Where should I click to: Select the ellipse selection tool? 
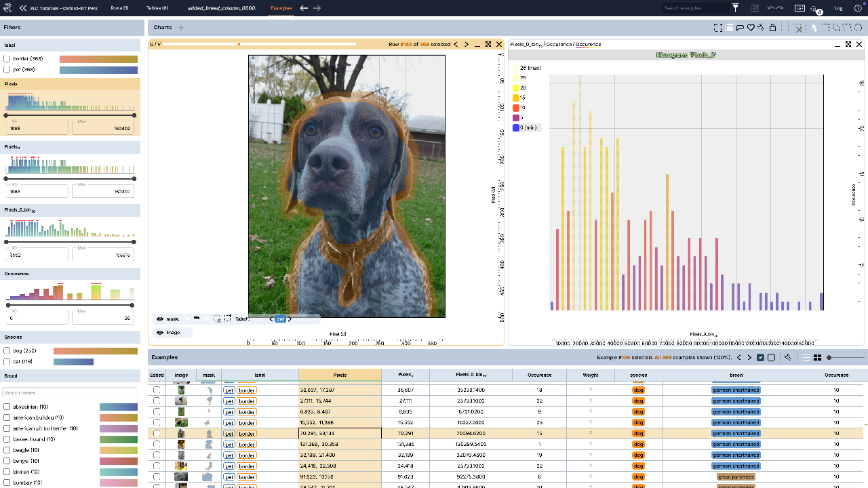858,28
